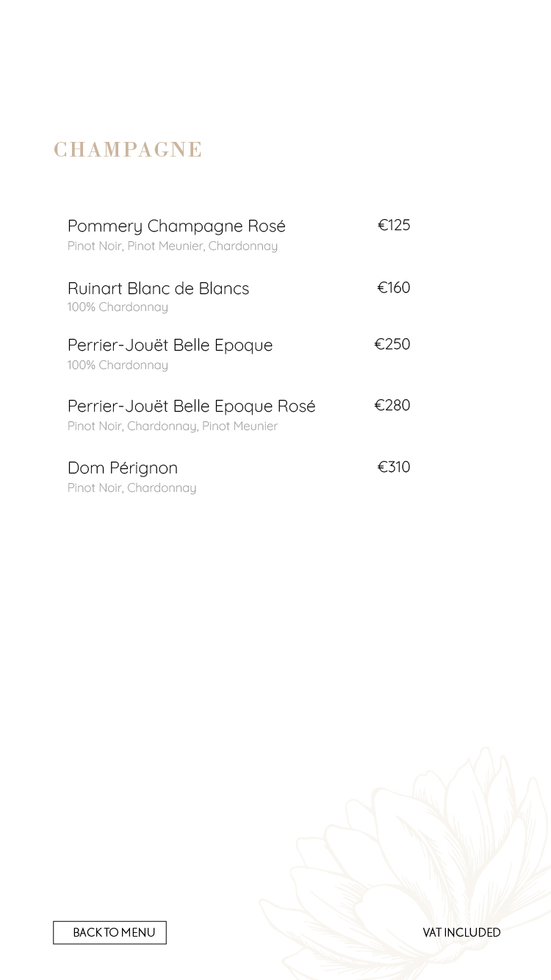Click the VAT INCLUDED text

tap(461, 932)
